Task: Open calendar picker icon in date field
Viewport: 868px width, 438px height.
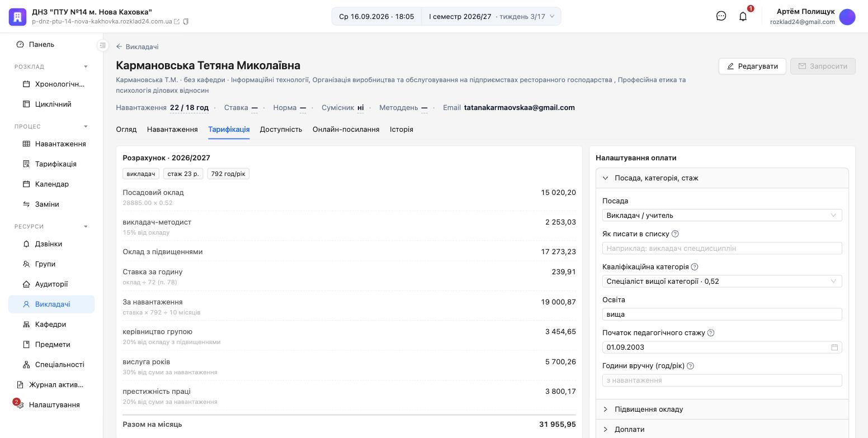Action: (834, 347)
